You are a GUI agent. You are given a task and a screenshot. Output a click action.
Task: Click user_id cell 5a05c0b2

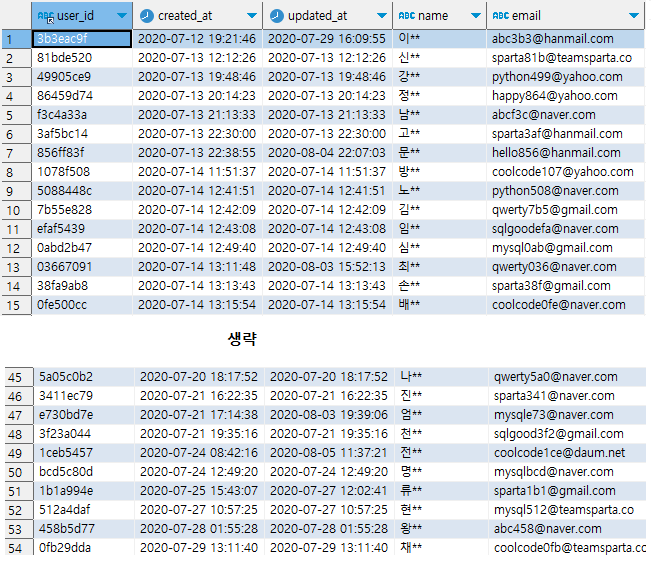[x=84, y=377]
